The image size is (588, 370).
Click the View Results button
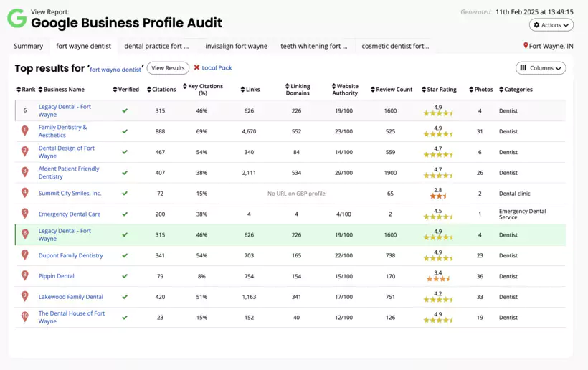(168, 68)
